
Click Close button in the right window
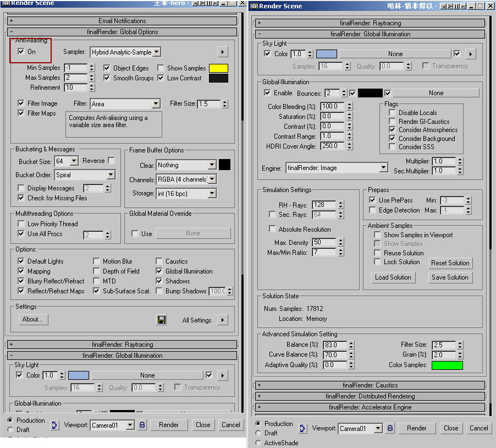(451, 428)
